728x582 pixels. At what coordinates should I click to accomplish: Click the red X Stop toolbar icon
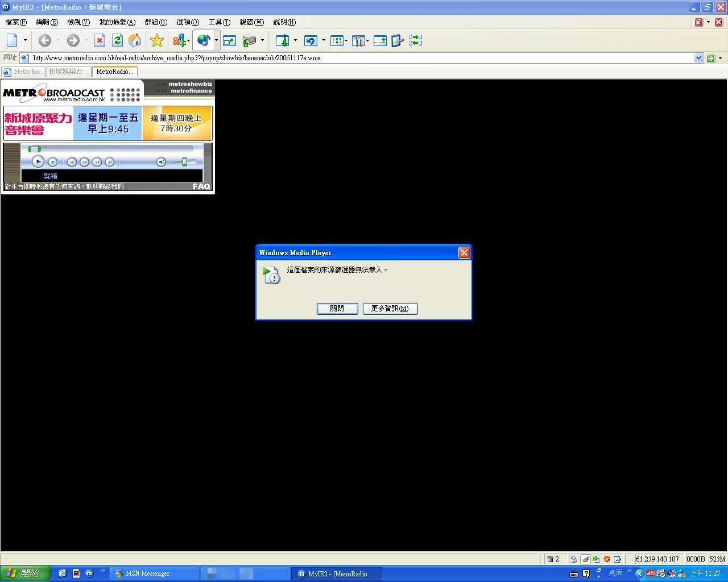[x=100, y=40]
